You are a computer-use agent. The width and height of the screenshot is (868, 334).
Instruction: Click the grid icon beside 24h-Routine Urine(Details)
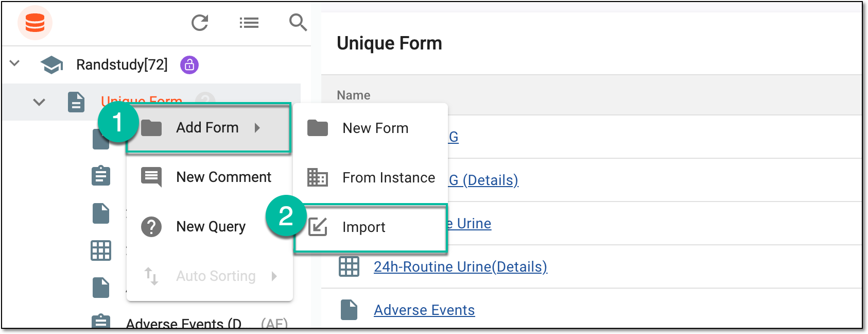pyautogui.click(x=349, y=266)
